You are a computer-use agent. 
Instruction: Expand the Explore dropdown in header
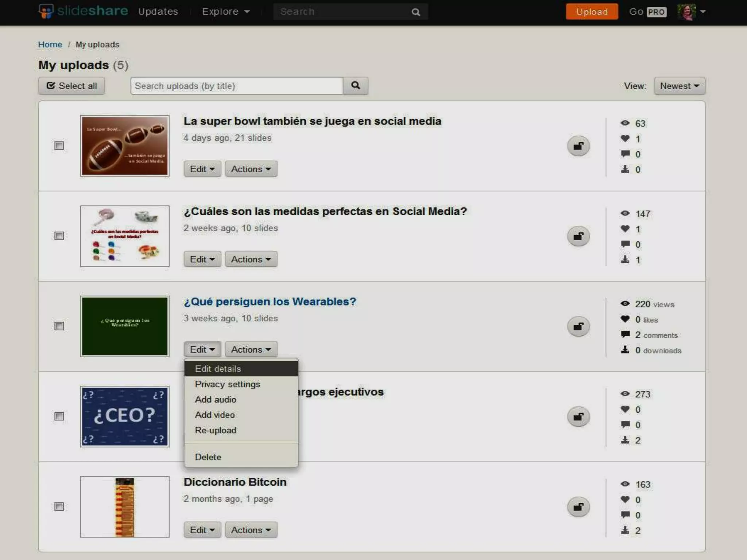coord(226,12)
